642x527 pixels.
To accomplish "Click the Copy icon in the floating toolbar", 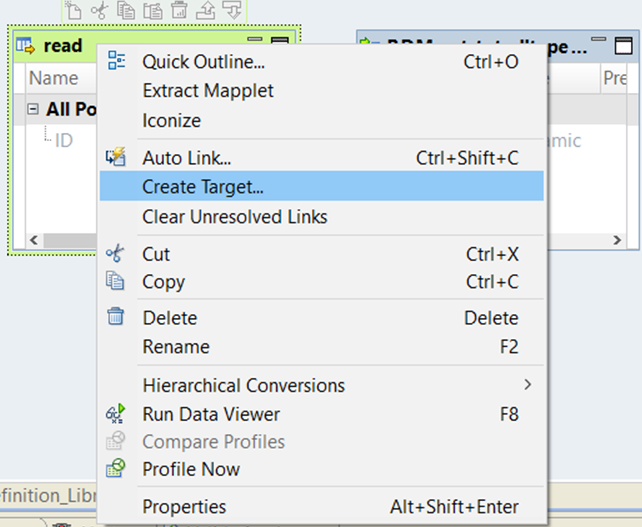I will point(126,10).
